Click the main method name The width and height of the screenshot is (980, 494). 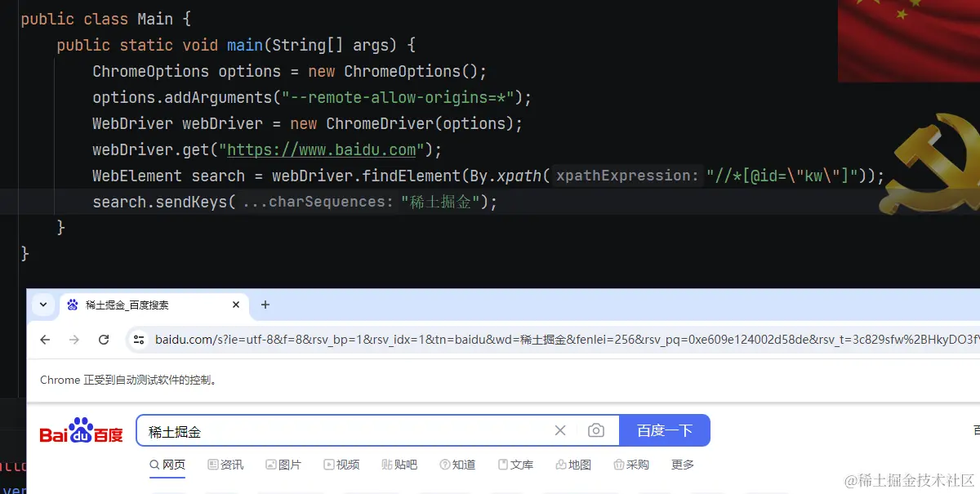(x=245, y=45)
